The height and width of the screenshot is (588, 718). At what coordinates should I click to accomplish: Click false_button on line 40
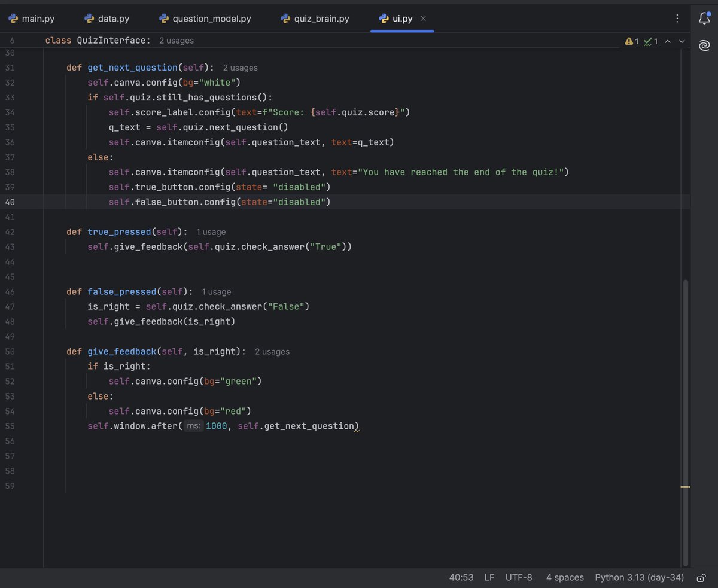[x=167, y=202]
